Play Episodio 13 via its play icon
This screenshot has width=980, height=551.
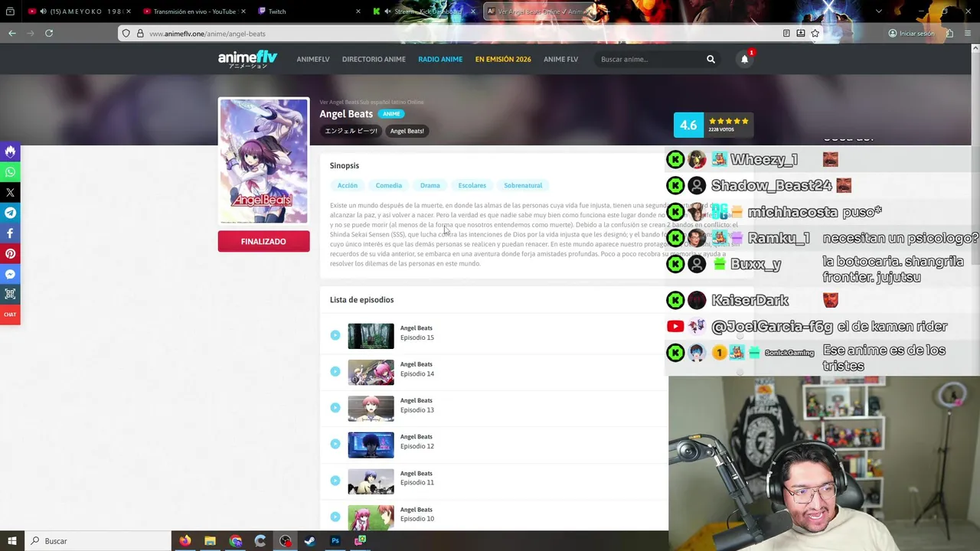[335, 408]
